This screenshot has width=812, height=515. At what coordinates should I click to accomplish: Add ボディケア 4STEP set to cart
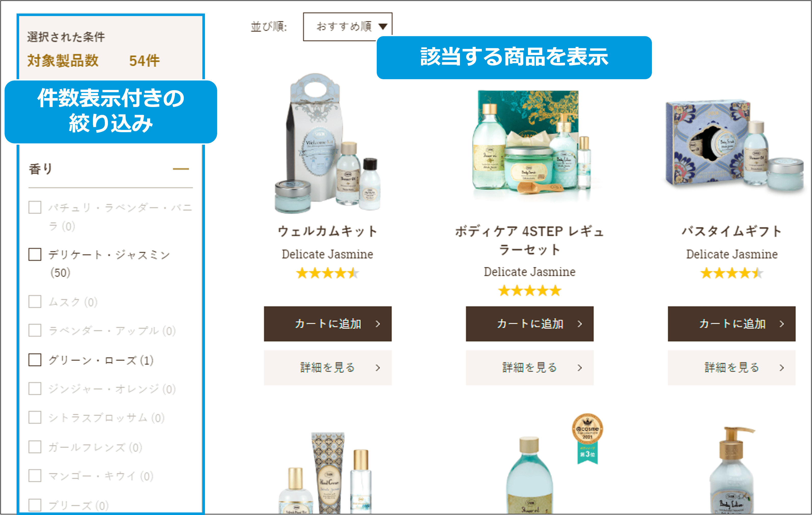point(529,324)
